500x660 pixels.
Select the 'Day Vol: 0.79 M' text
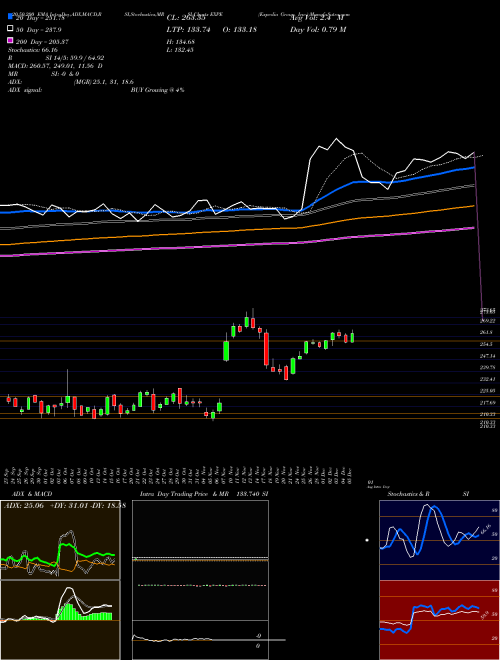tap(318, 29)
